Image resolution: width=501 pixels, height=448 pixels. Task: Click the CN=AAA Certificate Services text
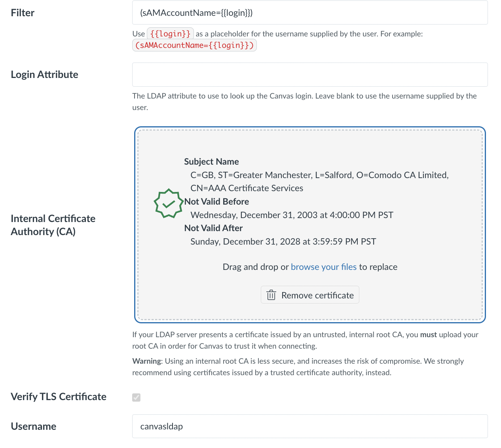click(247, 188)
